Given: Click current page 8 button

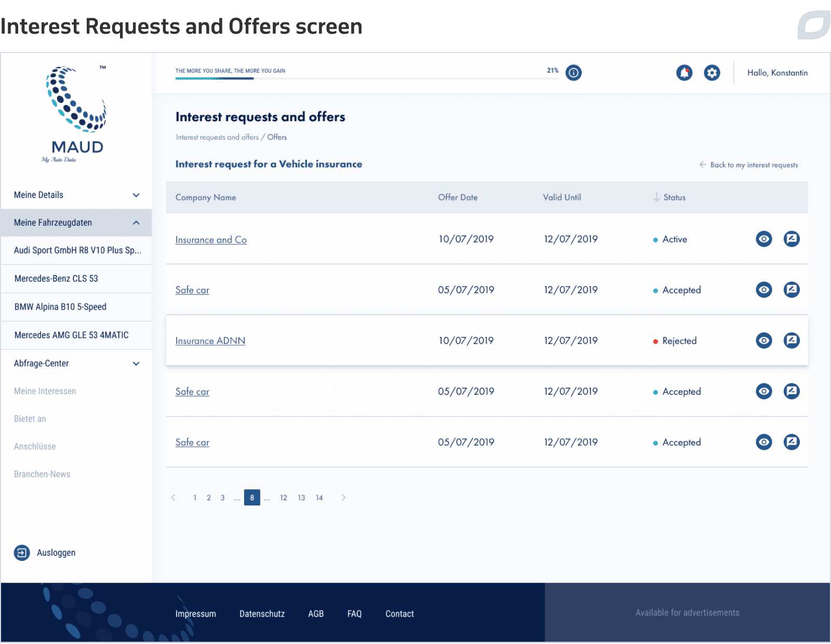Looking at the screenshot, I should (252, 498).
